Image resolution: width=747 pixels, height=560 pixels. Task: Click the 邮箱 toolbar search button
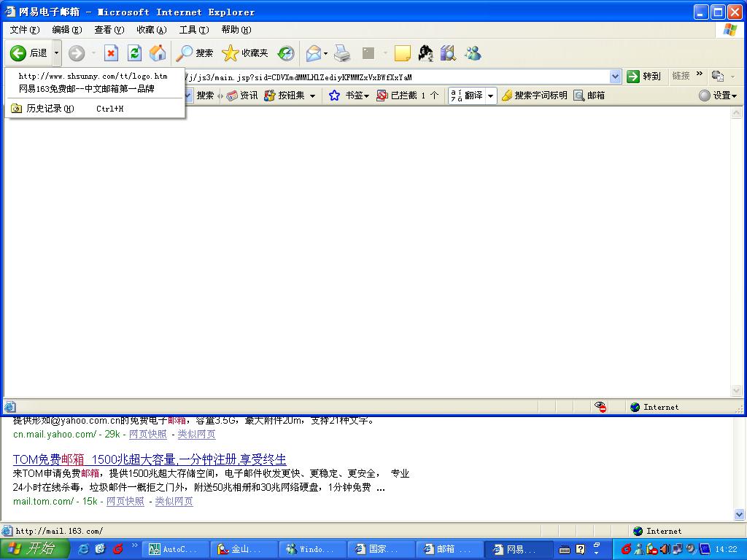click(x=589, y=96)
